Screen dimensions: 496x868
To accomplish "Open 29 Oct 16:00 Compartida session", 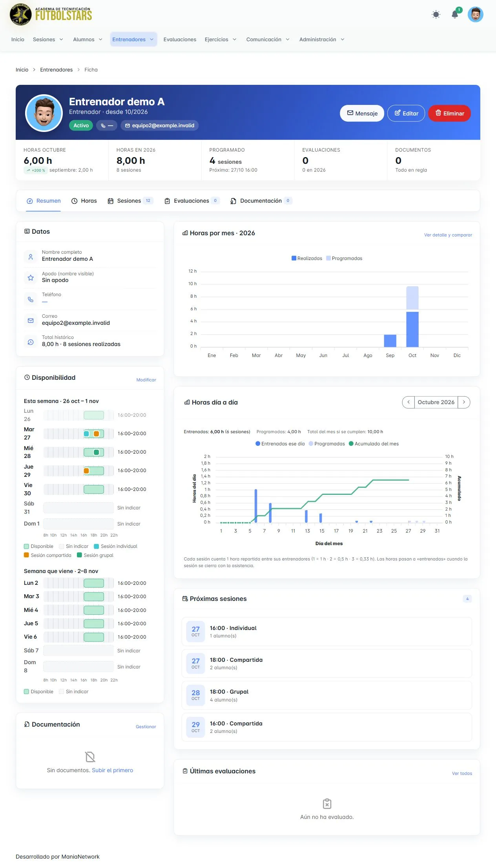I will (327, 727).
